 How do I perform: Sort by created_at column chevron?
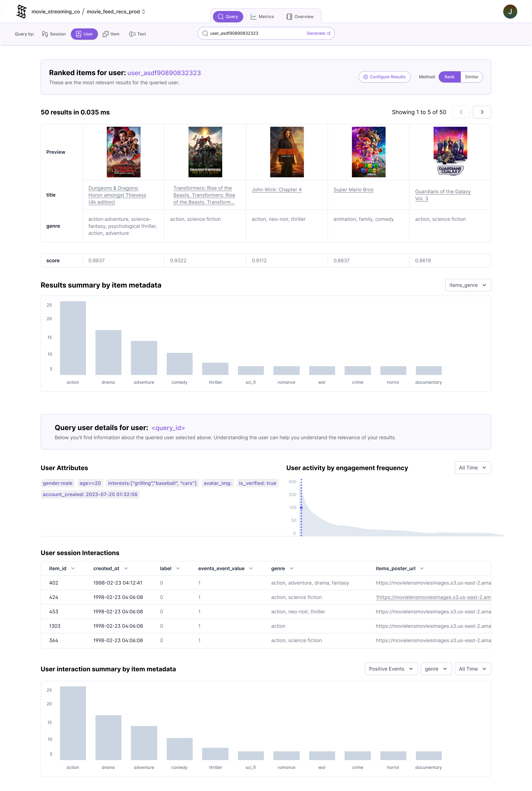point(126,568)
